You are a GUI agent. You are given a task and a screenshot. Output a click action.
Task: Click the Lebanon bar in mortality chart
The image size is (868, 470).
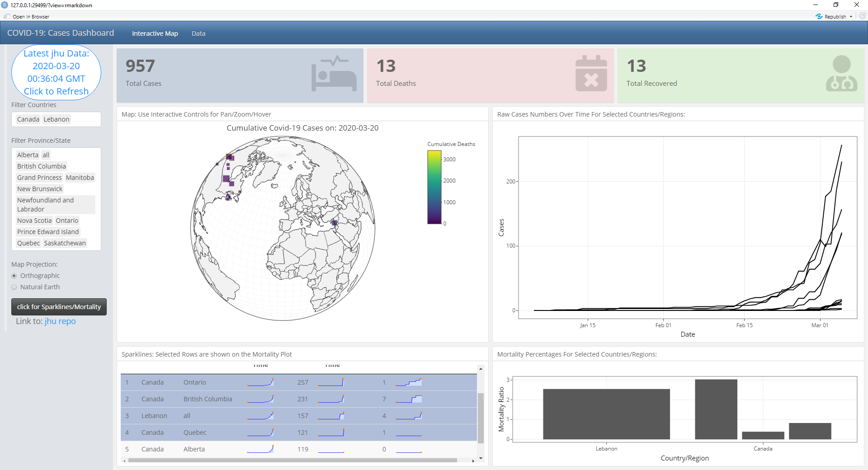[x=606, y=414]
